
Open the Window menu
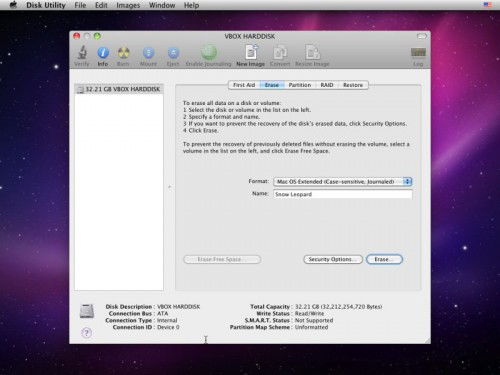point(162,5)
